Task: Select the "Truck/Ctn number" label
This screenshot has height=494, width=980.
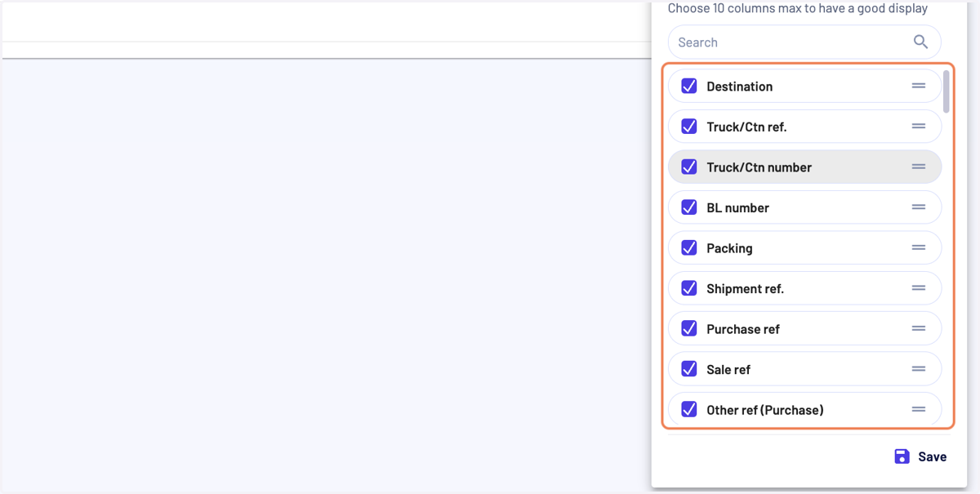Action: pos(759,167)
